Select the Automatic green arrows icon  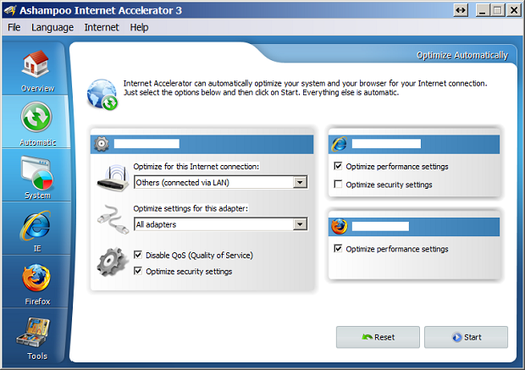pyautogui.click(x=36, y=117)
